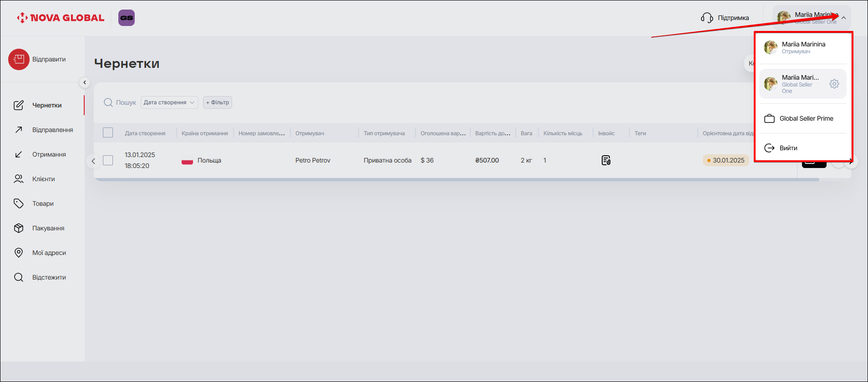Click the red Відправити send icon
The image size is (868, 382).
[x=19, y=60]
